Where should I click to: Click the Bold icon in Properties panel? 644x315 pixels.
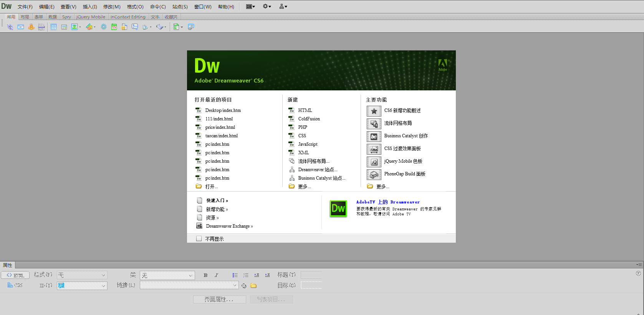[x=205, y=275]
